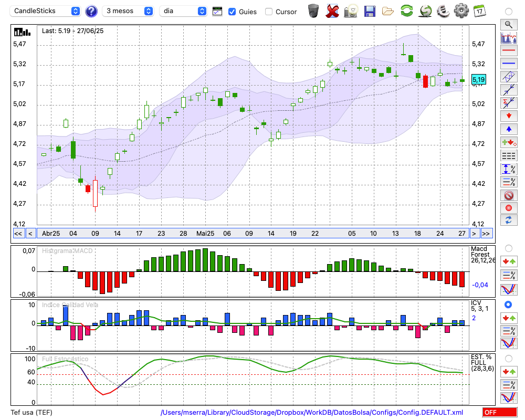Viewport: 525px width, 420px height.
Task: Click the blue rotate arrows icon
Action: coord(509,220)
